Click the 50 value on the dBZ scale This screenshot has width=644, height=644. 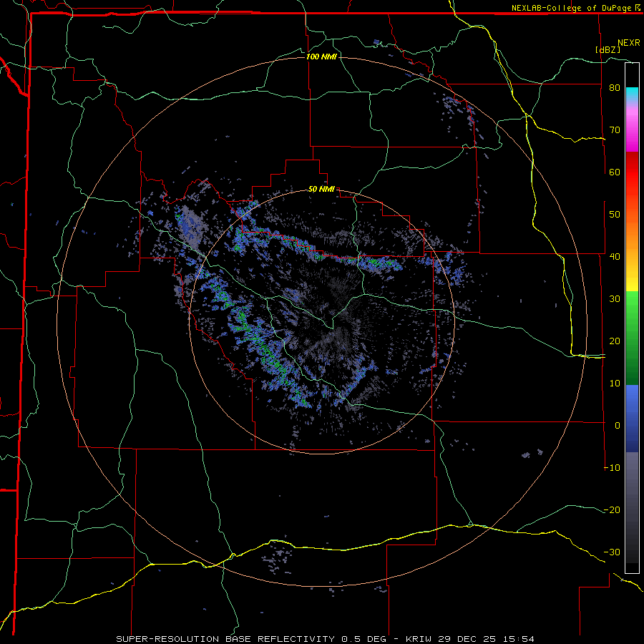click(x=615, y=215)
